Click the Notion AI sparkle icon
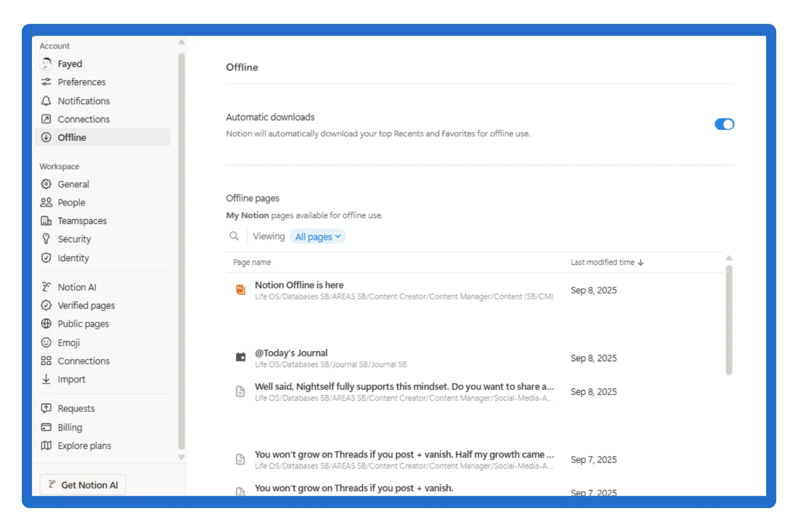 click(x=46, y=287)
